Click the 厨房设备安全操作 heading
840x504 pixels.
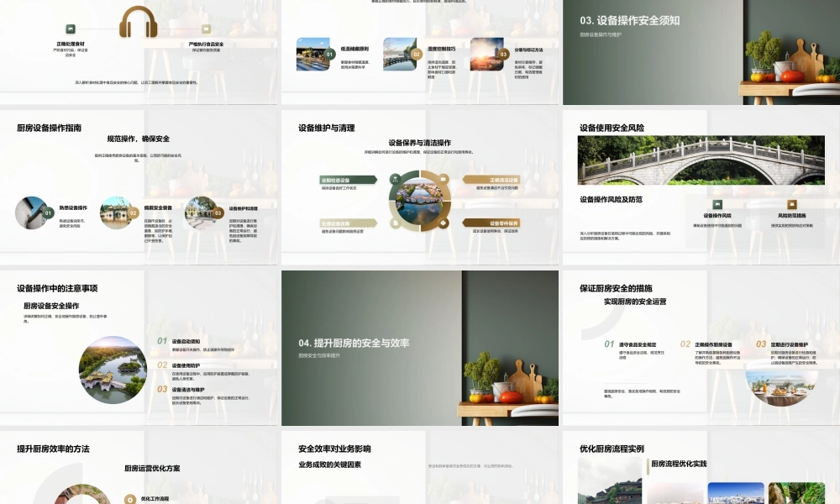(x=51, y=306)
